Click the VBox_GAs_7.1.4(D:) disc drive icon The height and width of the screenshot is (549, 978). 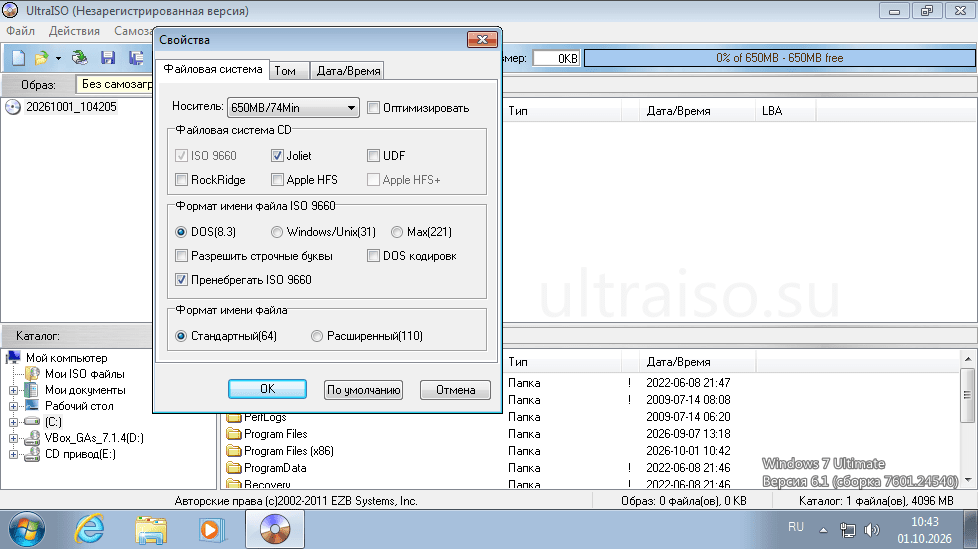(32, 438)
